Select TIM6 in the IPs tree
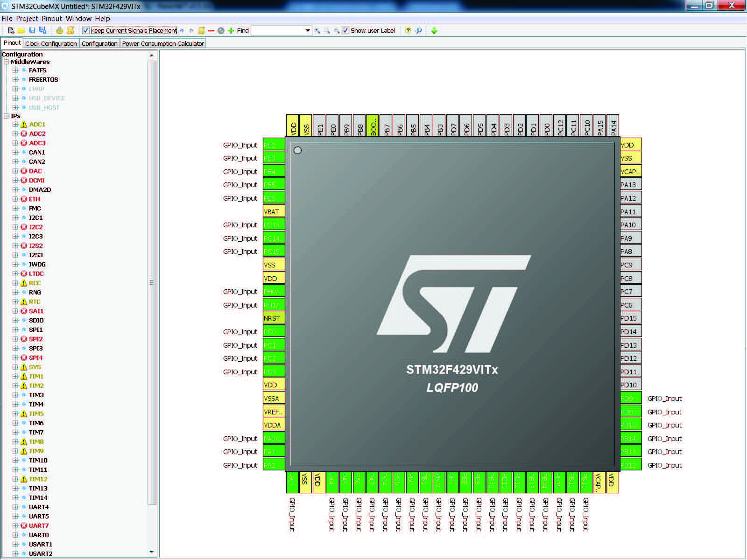Screen dimensions: 747x560 pos(36,423)
